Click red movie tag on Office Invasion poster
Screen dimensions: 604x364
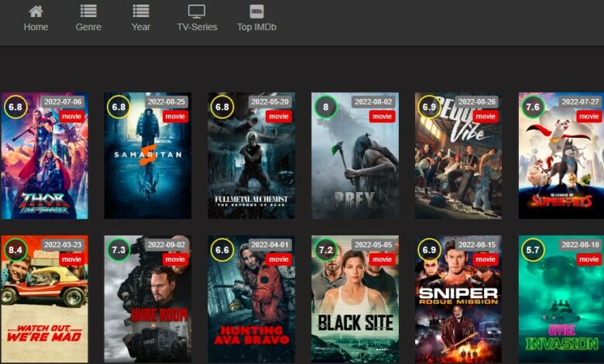coord(589,259)
